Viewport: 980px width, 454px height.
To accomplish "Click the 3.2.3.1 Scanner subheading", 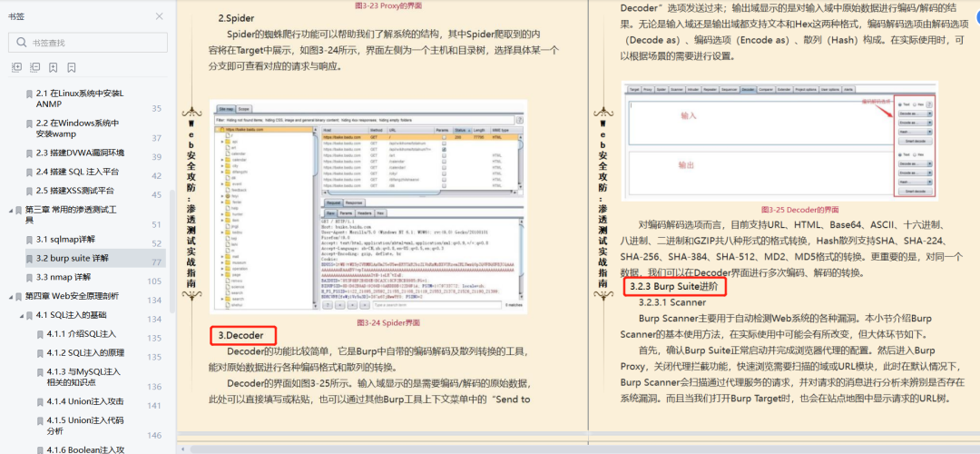I will (x=671, y=302).
